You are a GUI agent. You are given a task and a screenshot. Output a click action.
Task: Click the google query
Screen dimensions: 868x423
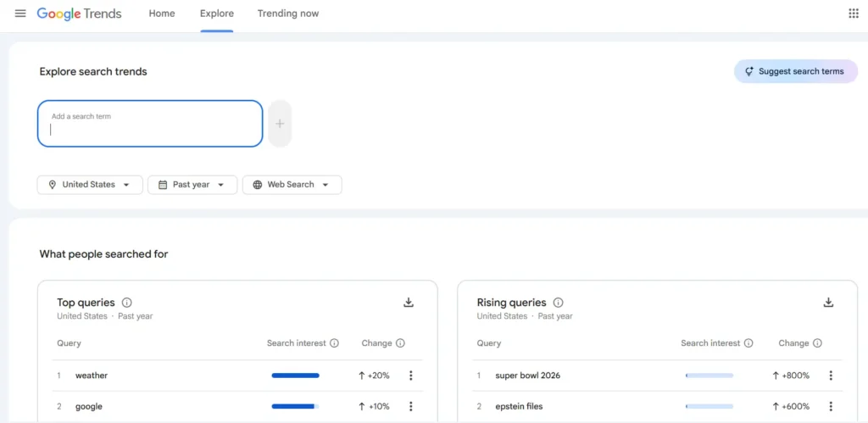[x=88, y=406]
